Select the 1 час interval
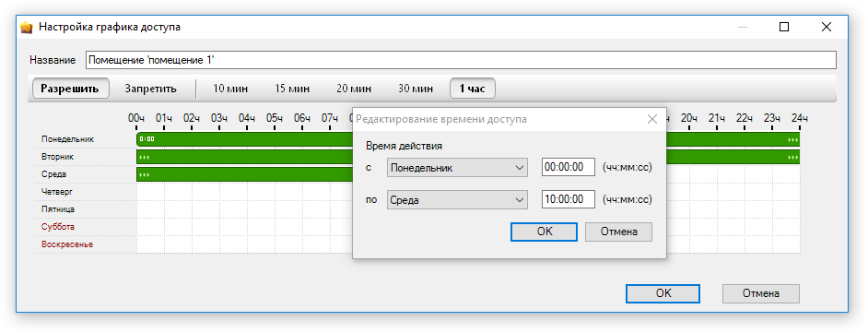 (472, 89)
